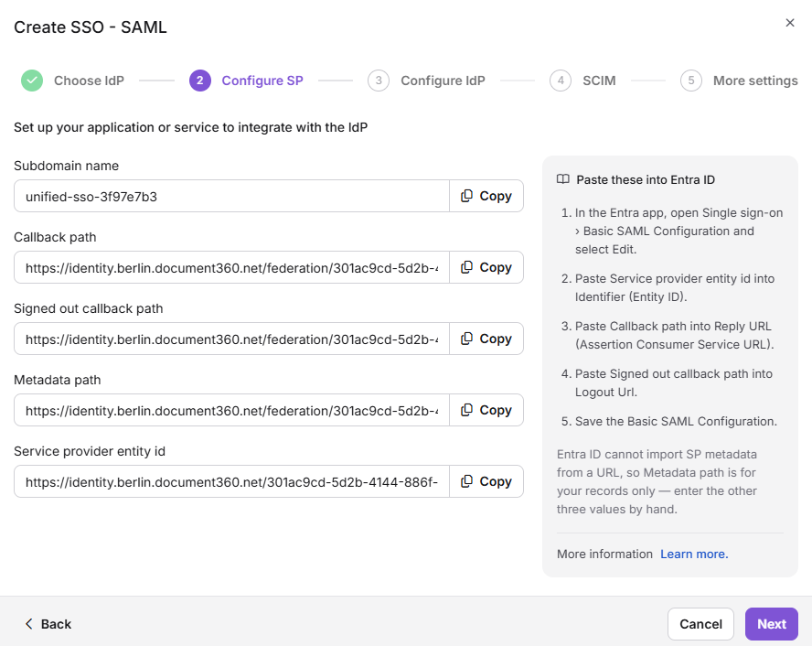Click the step 2 circle icon
This screenshot has height=646, width=812.
pyautogui.click(x=200, y=81)
